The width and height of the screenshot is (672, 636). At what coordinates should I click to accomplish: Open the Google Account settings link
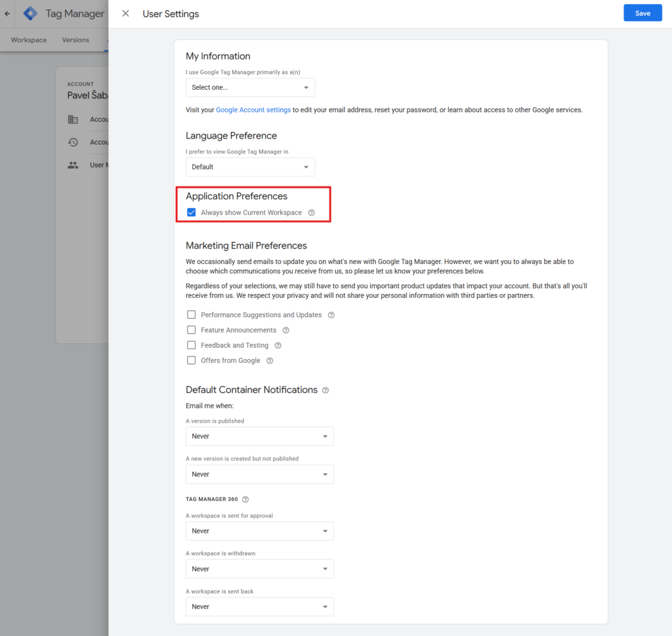[x=253, y=110]
